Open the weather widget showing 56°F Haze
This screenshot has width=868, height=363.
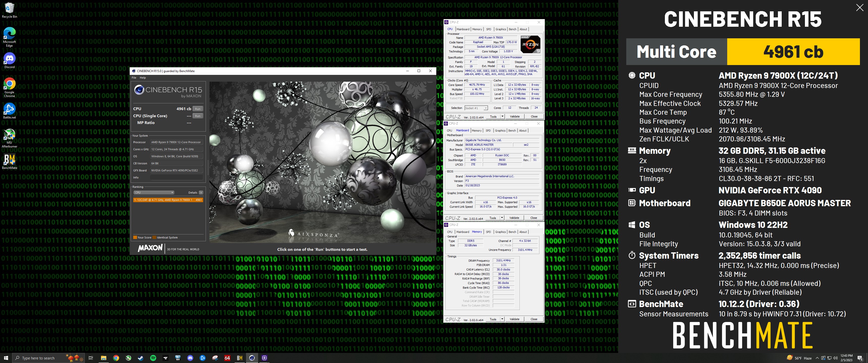(x=799, y=358)
